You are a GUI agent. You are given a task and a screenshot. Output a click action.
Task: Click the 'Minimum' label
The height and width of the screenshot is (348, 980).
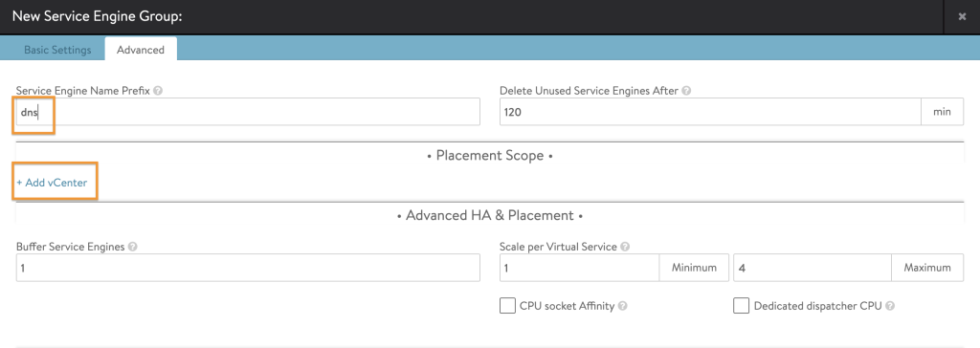tap(694, 268)
